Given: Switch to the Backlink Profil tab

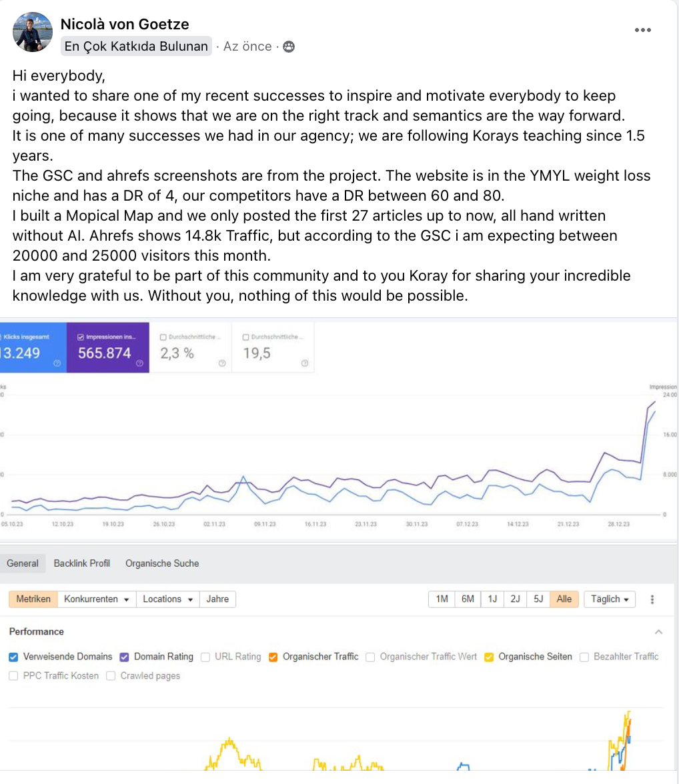Looking at the screenshot, I should [x=82, y=563].
